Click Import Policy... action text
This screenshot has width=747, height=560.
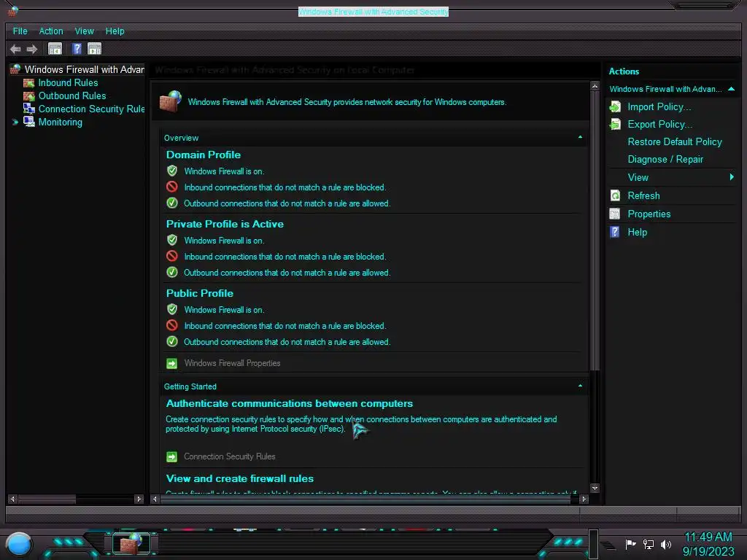coord(659,106)
